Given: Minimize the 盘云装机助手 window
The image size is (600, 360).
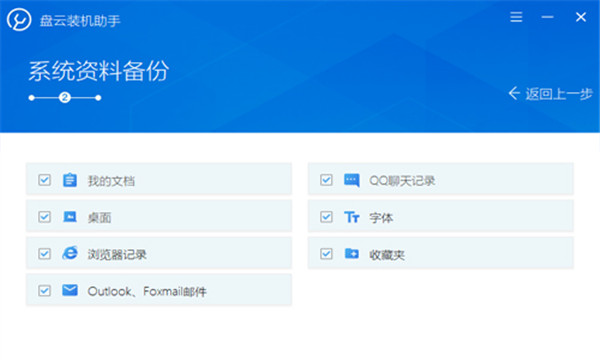Looking at the screenshot, I should pos(547,17).
